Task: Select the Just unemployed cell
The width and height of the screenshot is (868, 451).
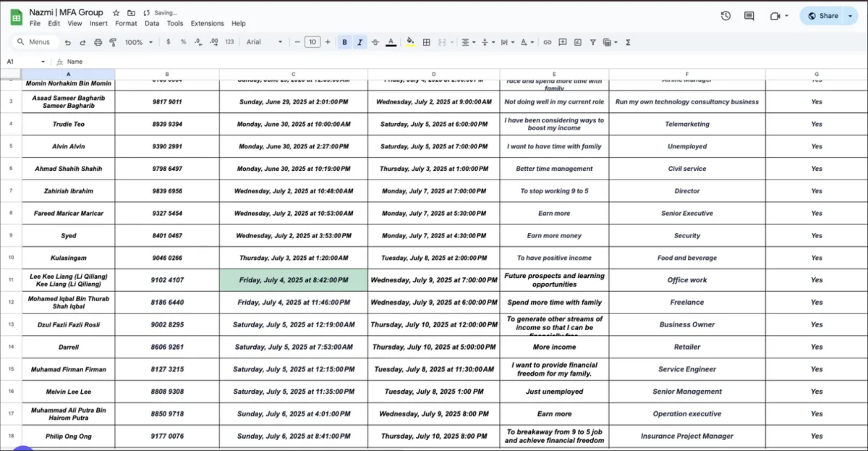Action: [x=554, y=392]
